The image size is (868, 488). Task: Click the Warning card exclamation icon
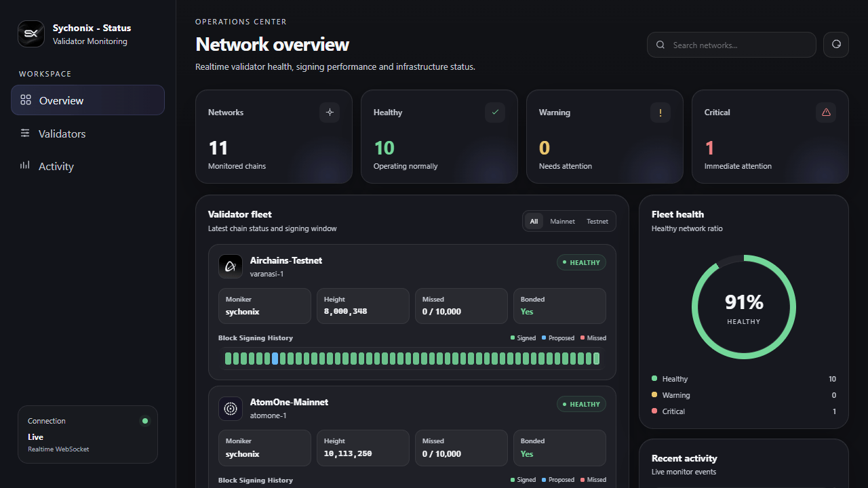pyautogui.click(x=660, y=113)
